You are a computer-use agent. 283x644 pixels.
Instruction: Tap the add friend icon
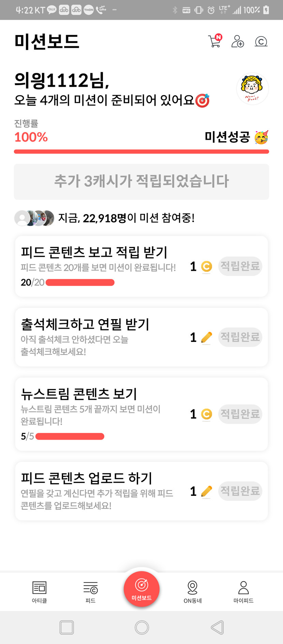pos(237,42)
